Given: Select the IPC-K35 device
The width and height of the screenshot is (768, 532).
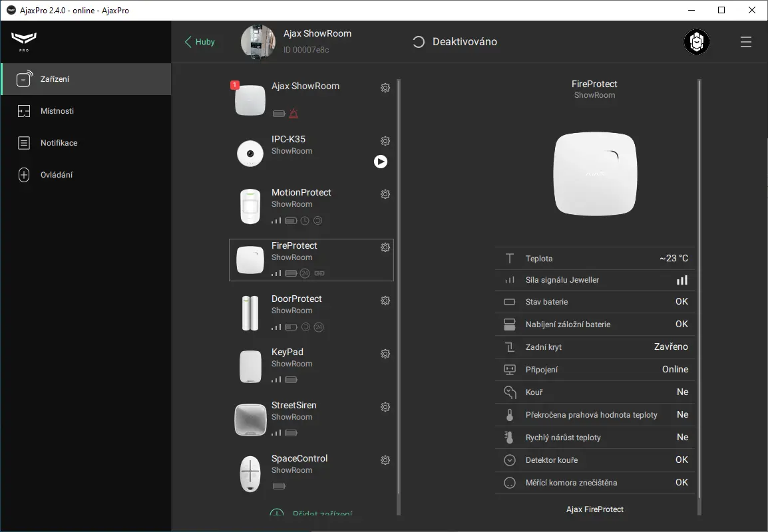Looking at the screenshot, I should [x=311, y=153].
